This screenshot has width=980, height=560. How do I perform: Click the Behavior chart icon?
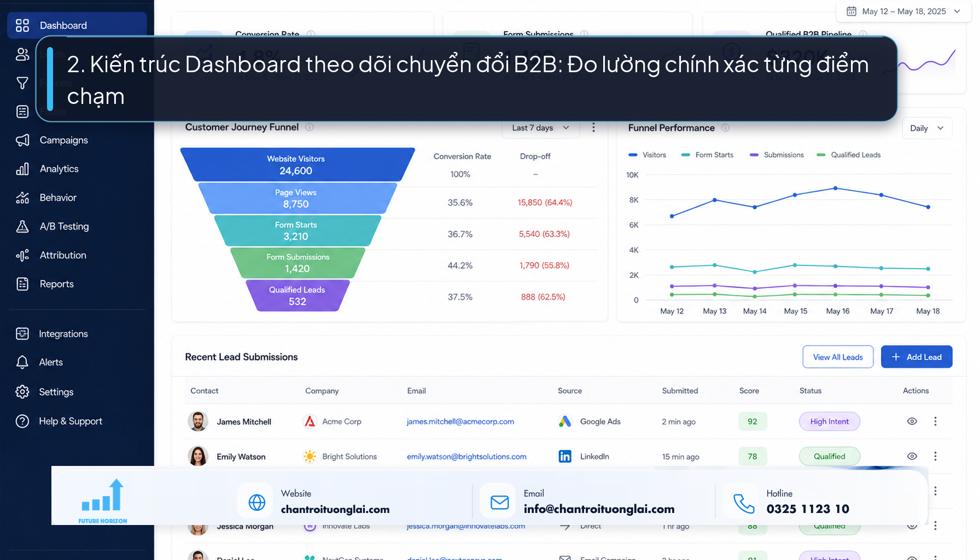[x=22, y=197]
